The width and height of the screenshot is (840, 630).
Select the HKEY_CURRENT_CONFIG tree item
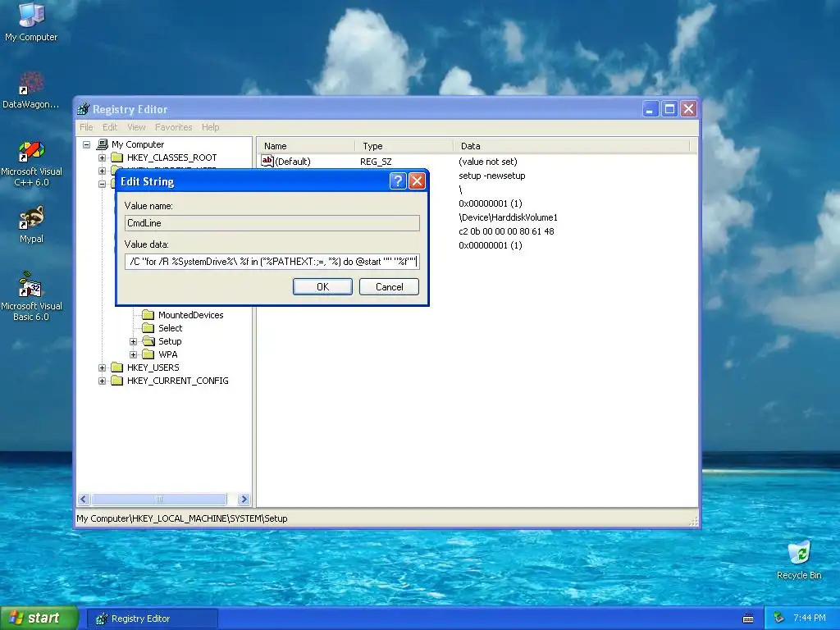click(x=178, y=381)
